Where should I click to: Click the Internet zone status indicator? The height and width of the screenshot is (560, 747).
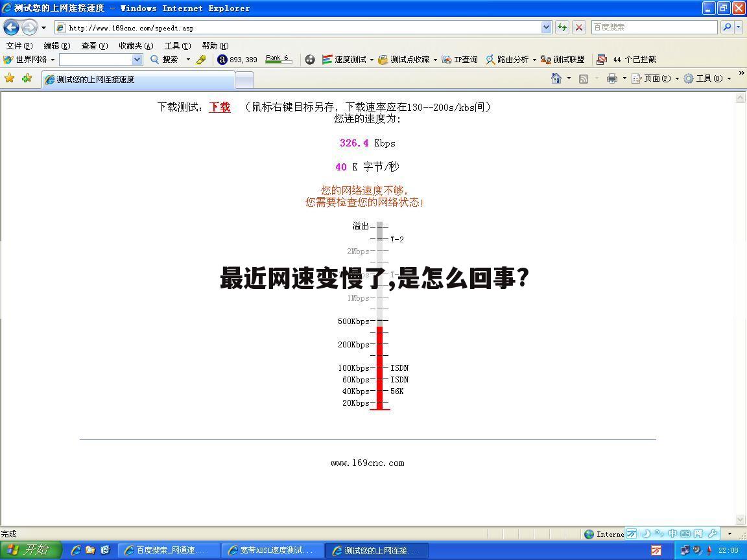click(x=604, y=534)
